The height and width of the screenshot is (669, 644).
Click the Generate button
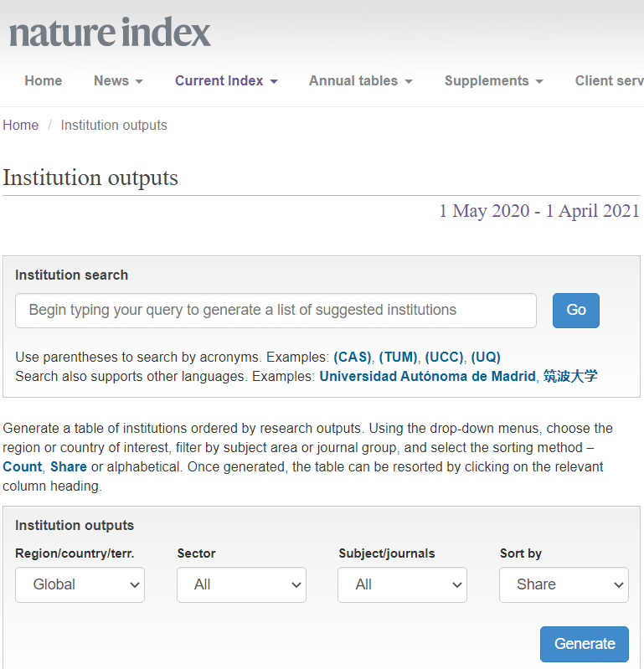[584, 643]
